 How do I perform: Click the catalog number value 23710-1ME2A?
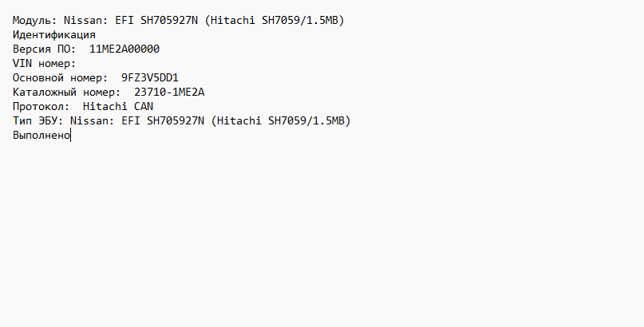coord(169,92)
